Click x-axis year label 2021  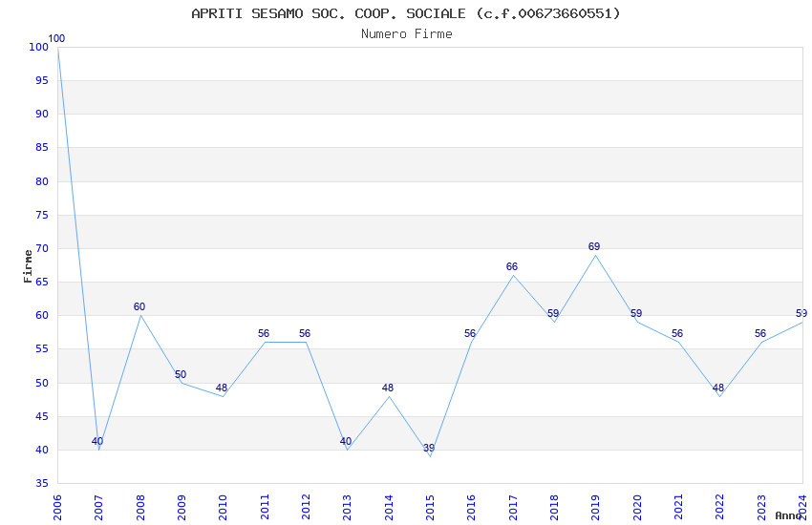[678, 507]
